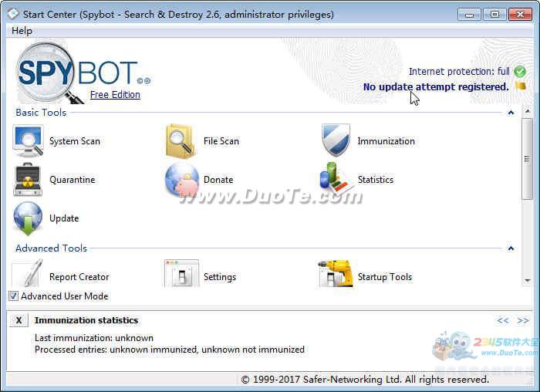This screenshot has height=392, width=540.
Task: Collapse the Basic Tools section
Action: pyautogui.click(x=511, y=113)
